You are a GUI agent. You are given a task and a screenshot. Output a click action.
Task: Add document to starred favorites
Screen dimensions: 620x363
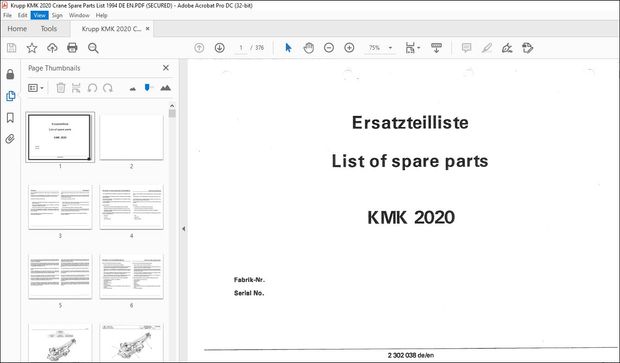click(x=32, y=48)
